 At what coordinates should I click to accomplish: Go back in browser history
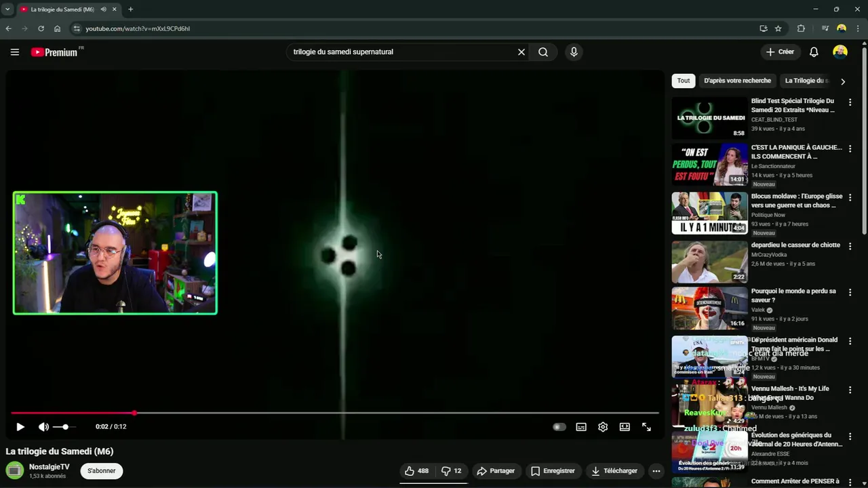point(8,28)
